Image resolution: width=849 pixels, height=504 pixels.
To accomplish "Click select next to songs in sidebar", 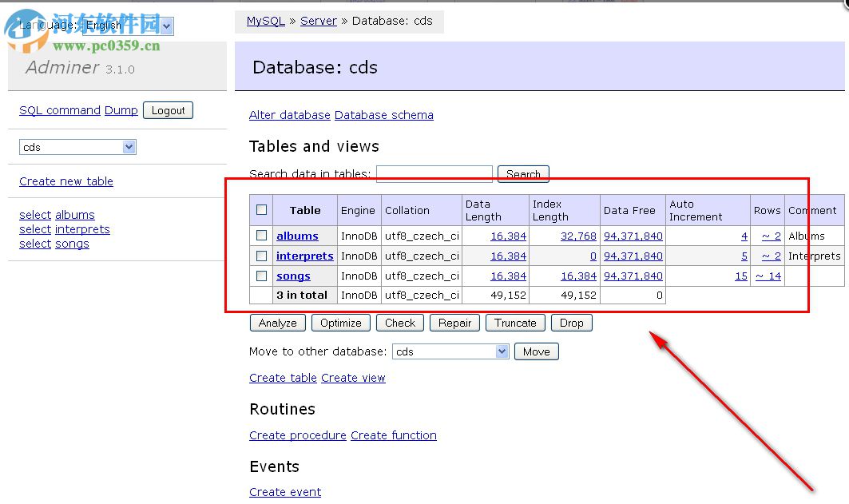I will (35, 244).
